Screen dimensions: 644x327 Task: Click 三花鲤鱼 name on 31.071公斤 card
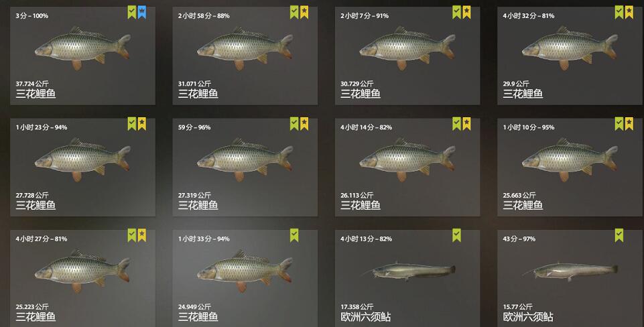pos(198,94)
